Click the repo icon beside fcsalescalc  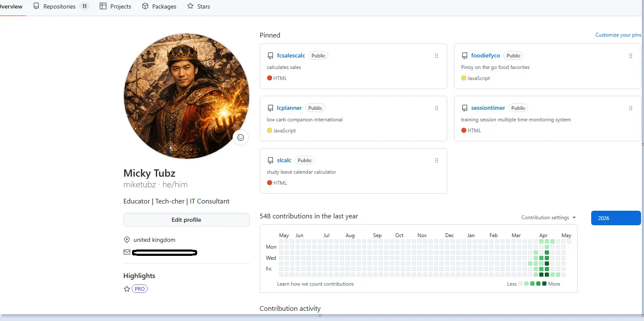pyautogui.click(x=270, y=56)
